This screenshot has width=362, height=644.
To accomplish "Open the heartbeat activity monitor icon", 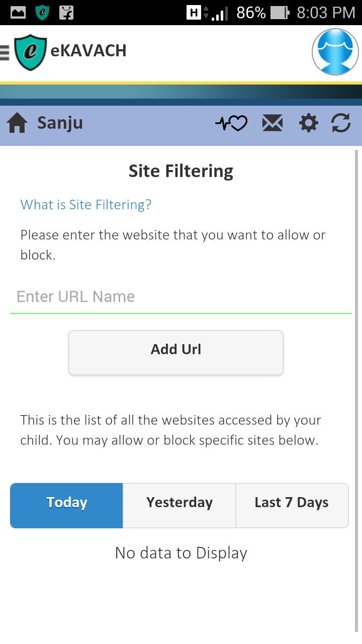I will [x=231, y=123].
